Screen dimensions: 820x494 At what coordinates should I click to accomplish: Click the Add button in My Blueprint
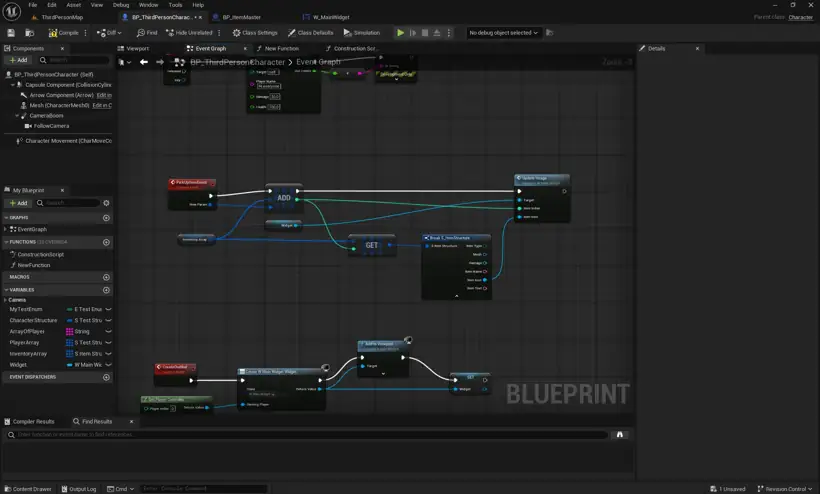click(19, 203)
